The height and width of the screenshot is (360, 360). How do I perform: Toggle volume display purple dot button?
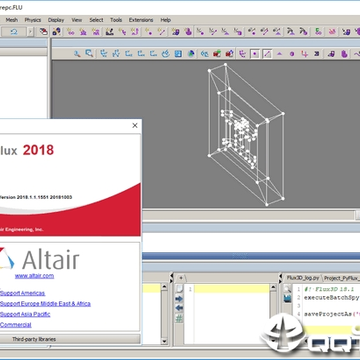tap(292, 54)
